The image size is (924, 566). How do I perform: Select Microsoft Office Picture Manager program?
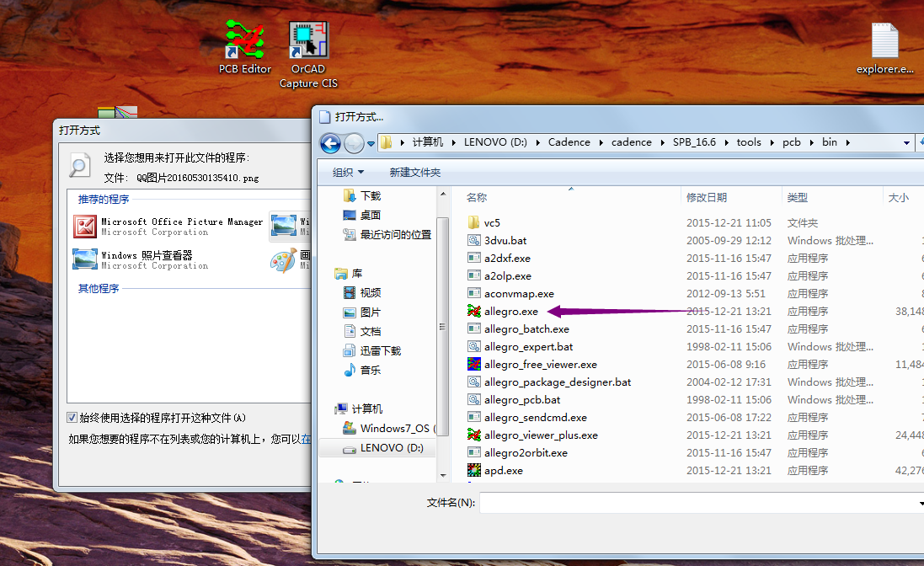168,227
